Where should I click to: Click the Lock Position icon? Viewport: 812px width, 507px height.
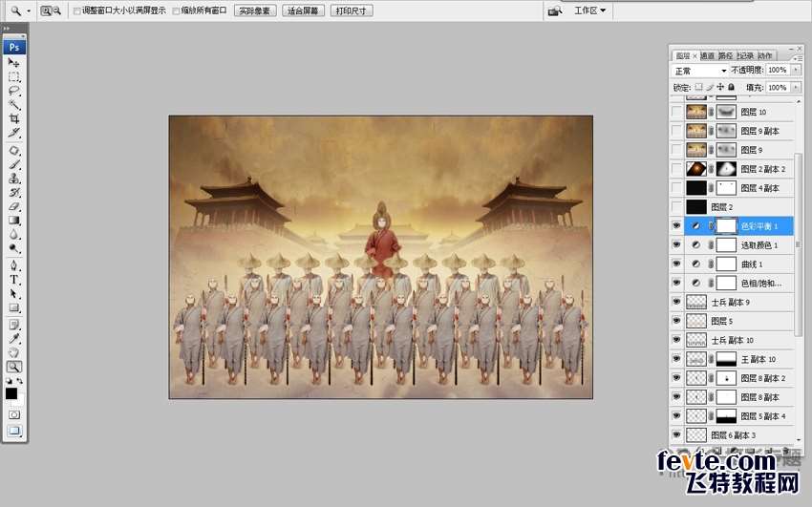(720, 87)
